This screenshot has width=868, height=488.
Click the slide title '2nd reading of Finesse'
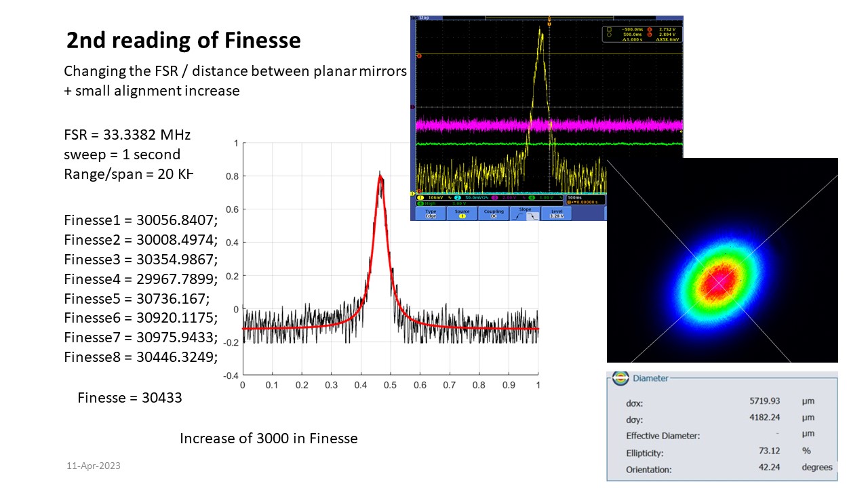(x=183, y=41)
